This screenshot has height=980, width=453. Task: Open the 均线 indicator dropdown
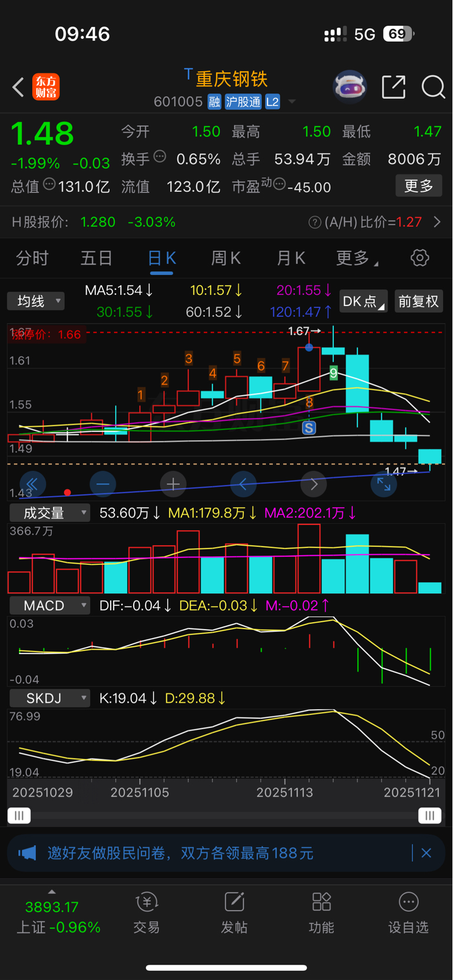(36, 301)
